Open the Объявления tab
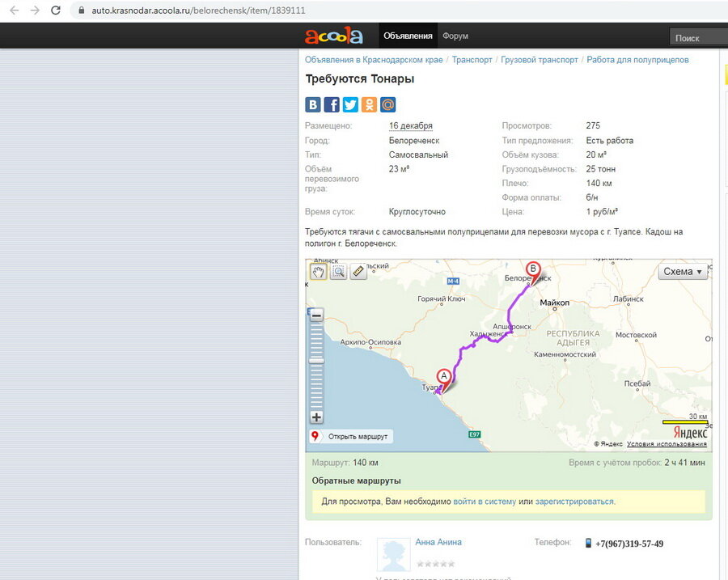This screenshot has height=580, width=728. point(408,36)
